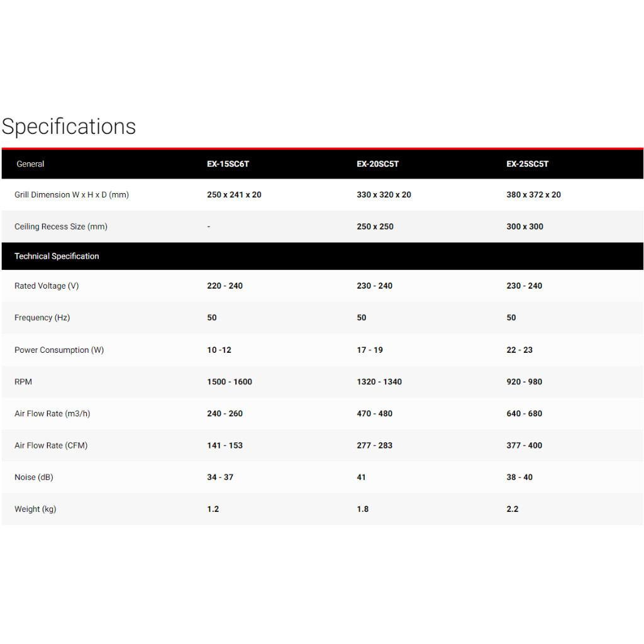This screenshot has height=644, width=644.
Task: Click the Noise (dB) row label
Action: (x=34, y=477)
